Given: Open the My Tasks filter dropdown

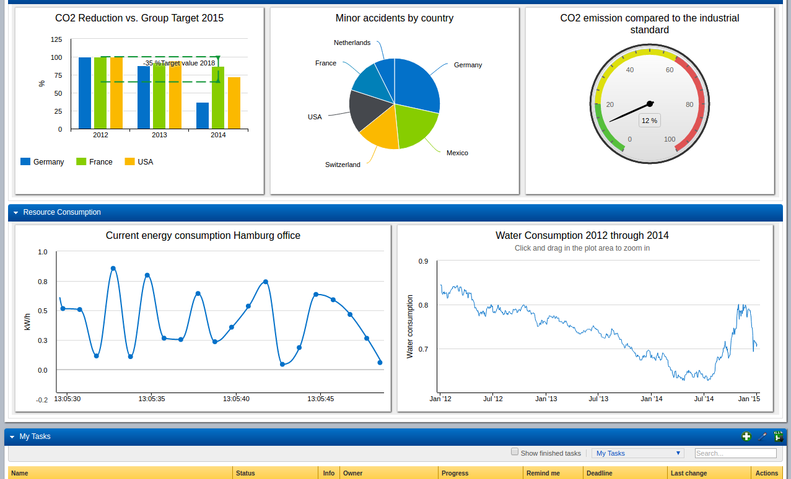Looking at the screenshot, I should tap(638, 453).
